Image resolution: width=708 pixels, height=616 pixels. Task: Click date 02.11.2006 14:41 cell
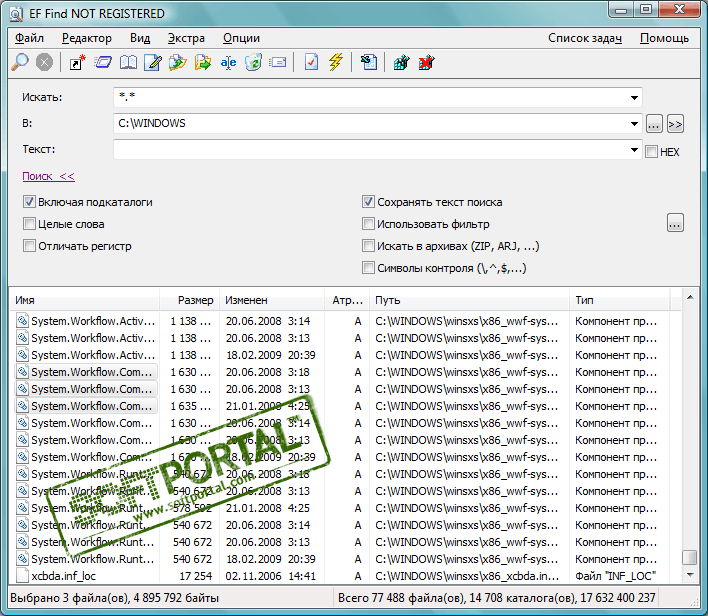[x=271, y=576]
